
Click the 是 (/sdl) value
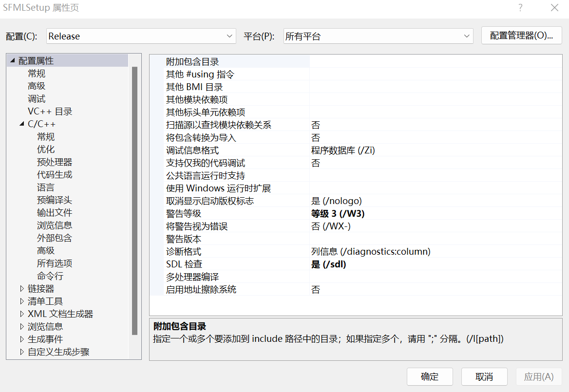coord(329,264)
